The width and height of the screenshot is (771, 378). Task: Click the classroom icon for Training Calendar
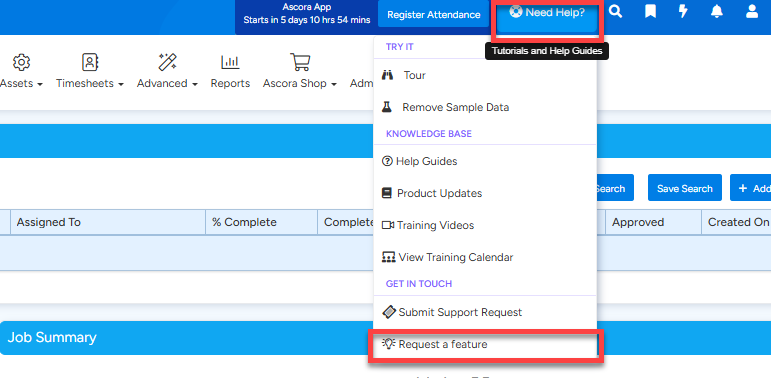point(388,257)
